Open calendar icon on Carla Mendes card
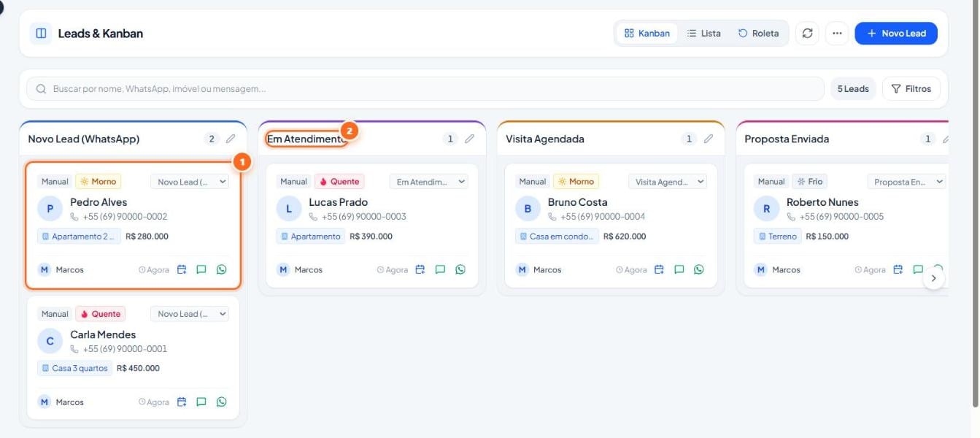The width and height of the screenshot is (980, 438). point(182,401)
